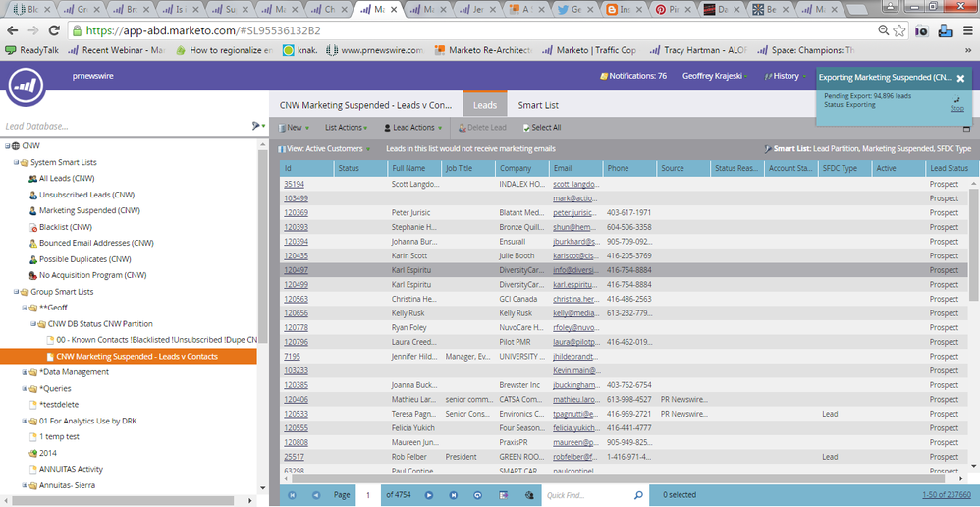980x507 pixels.
Task: Switch to the Smart List tab
Action: pyautogui.click(x=538, y=105)
